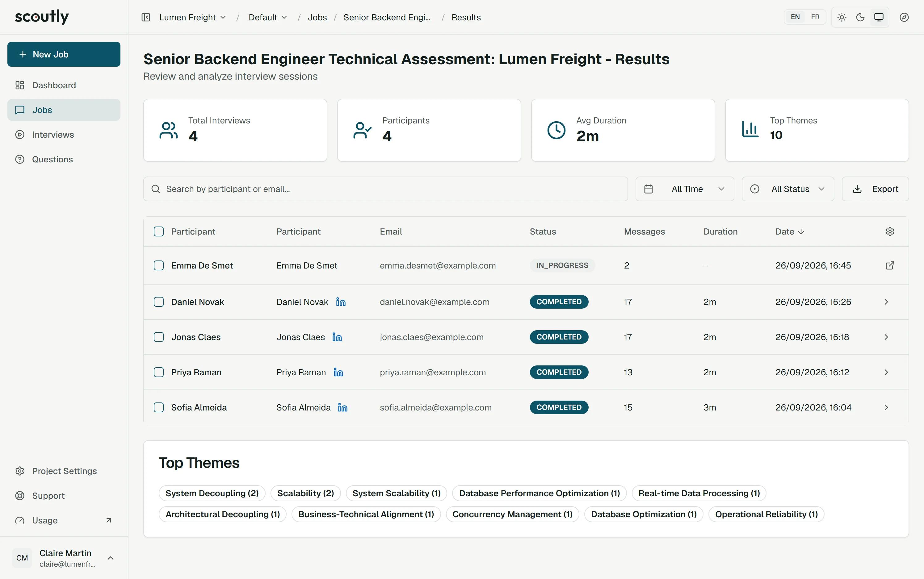
Task: Check the select-all header checkbox
Action: pyautogui.click(x=159, y=231)
